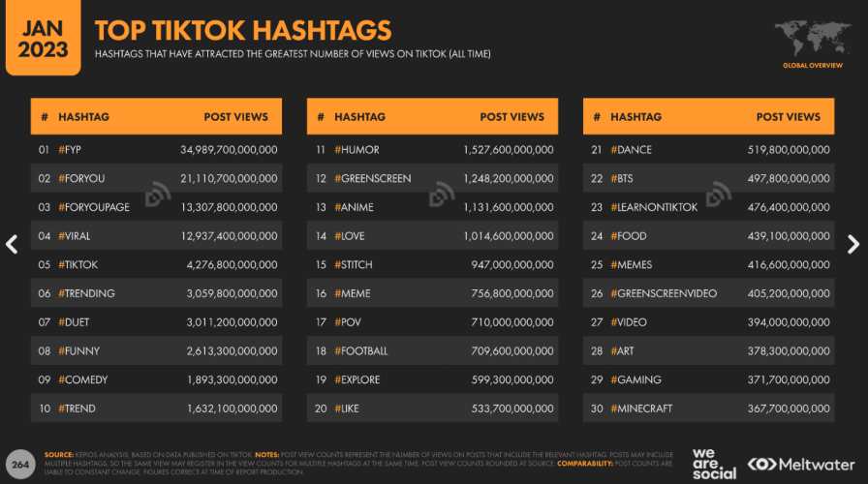Screen dimensions: 868x484
Task: Select the #BTS hashtag entry
Action: (x=622, y=179)
